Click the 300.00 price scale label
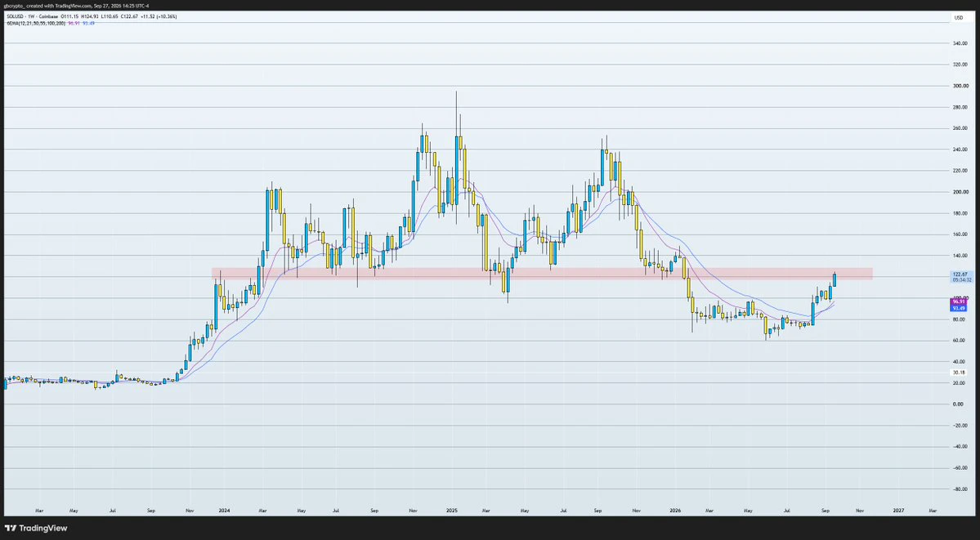This screenshot has width=980, height=540. [960, 86]
